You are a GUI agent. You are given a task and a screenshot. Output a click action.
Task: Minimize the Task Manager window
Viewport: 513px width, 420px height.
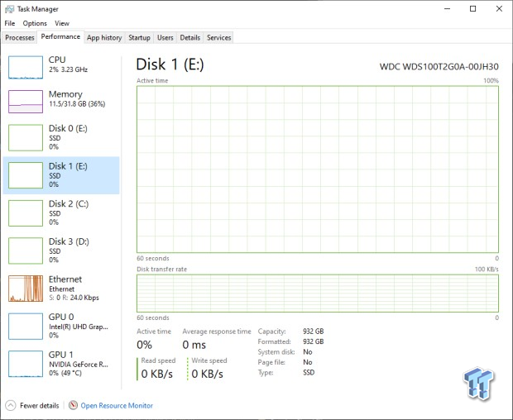click(x=448, y=9)
